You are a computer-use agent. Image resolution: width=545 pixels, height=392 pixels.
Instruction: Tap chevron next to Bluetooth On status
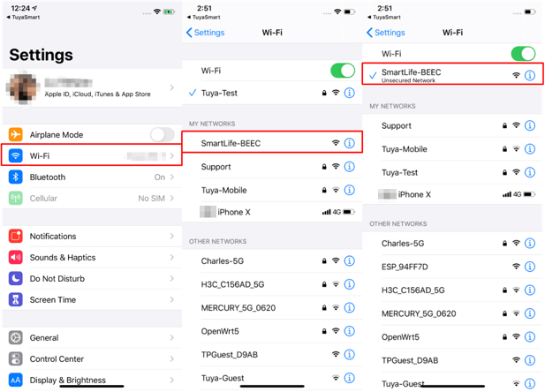pyautogui.click(x=172, y=177)
